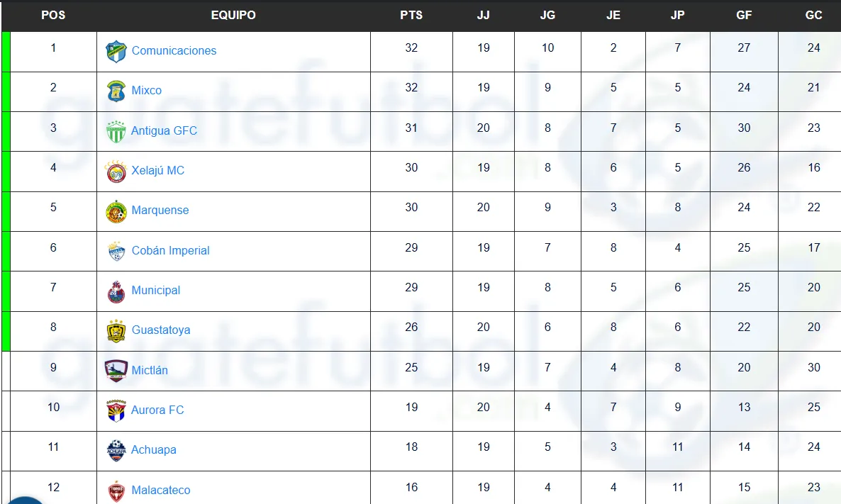
Task: Click the PTS column header
Action: (x=411, y=15)
